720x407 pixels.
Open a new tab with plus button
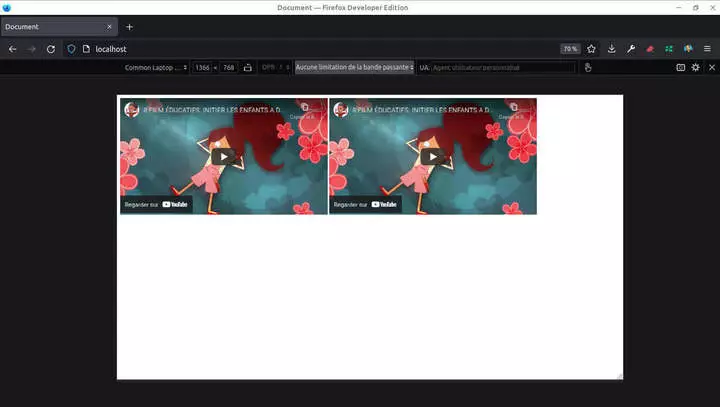[x=129, y=27]
